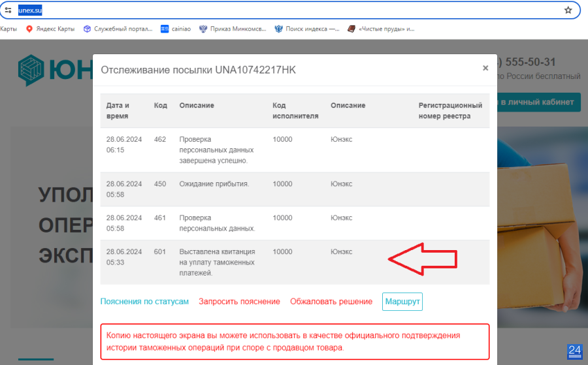Click the 28.06.2024 05:33 date cell
588x365 pixels.
click(124, 257)
